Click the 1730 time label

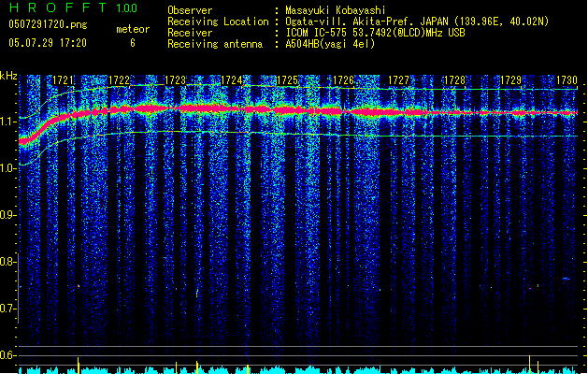click(566, 80)
